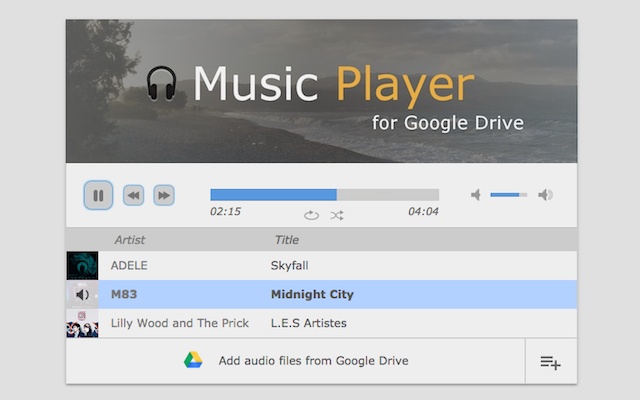Select the M83 Midnight City row
The image size is (640, 400).
click(322, 294)
